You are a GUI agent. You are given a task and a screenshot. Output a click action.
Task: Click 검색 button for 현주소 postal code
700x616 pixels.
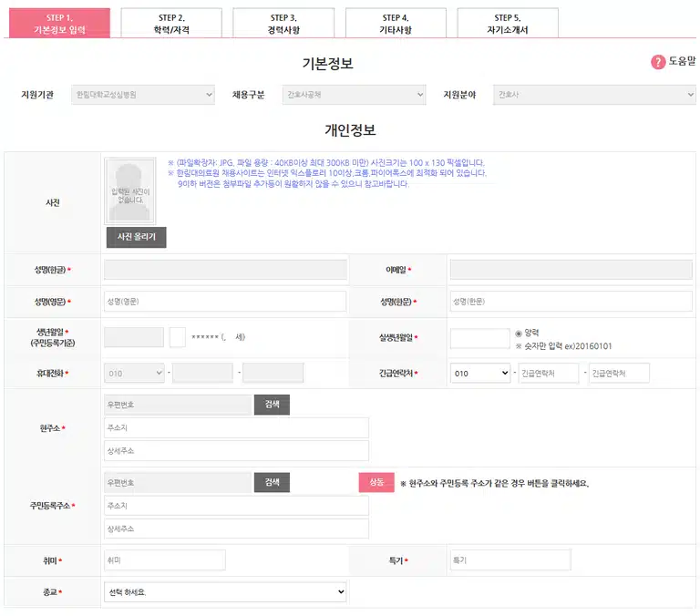272,405
